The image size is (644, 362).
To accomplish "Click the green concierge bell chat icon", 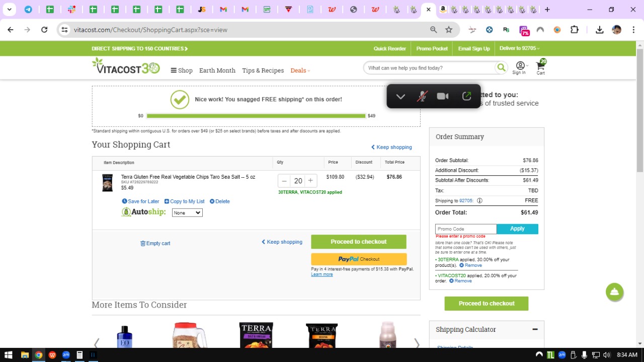I will coord(614,292).
